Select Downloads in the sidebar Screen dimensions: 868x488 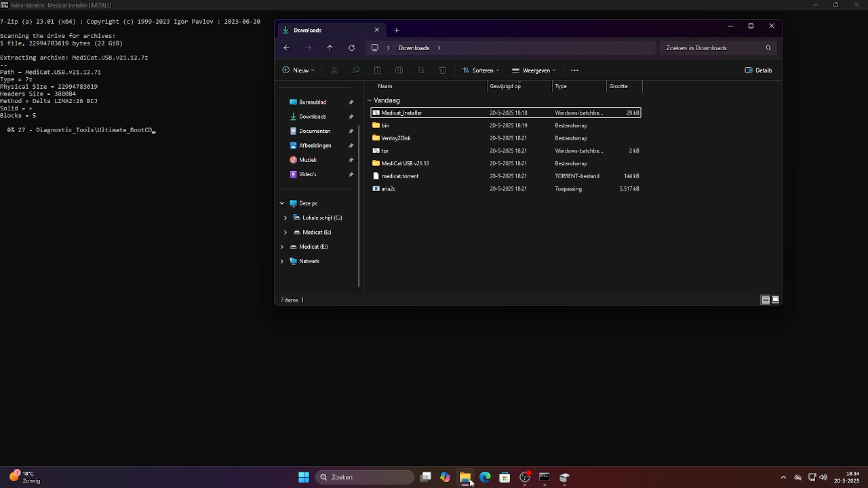click(313, 117)
